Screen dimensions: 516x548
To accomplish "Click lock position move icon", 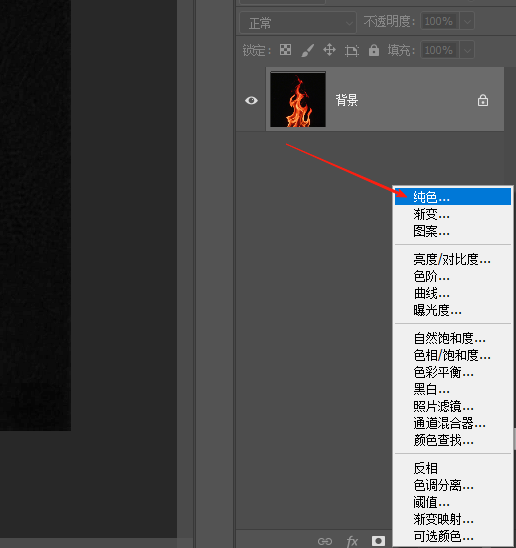I will 329,50.
